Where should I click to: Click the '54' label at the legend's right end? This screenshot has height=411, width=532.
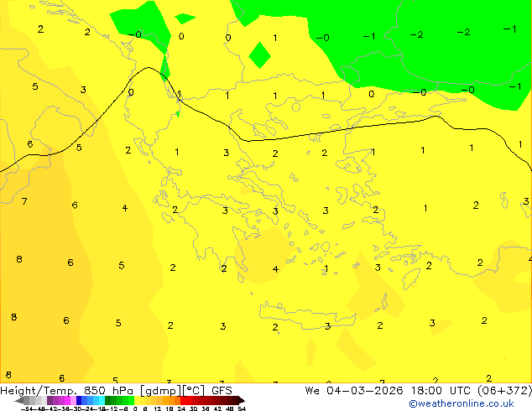(242, 408)
